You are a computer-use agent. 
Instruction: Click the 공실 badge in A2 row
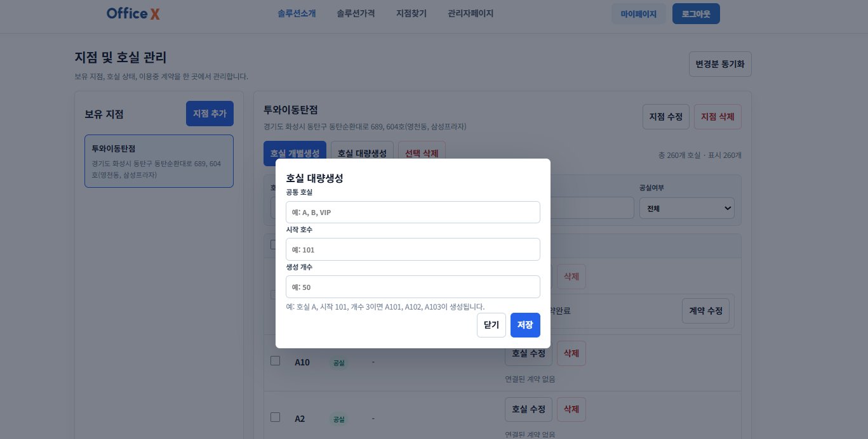coord(338,419)
